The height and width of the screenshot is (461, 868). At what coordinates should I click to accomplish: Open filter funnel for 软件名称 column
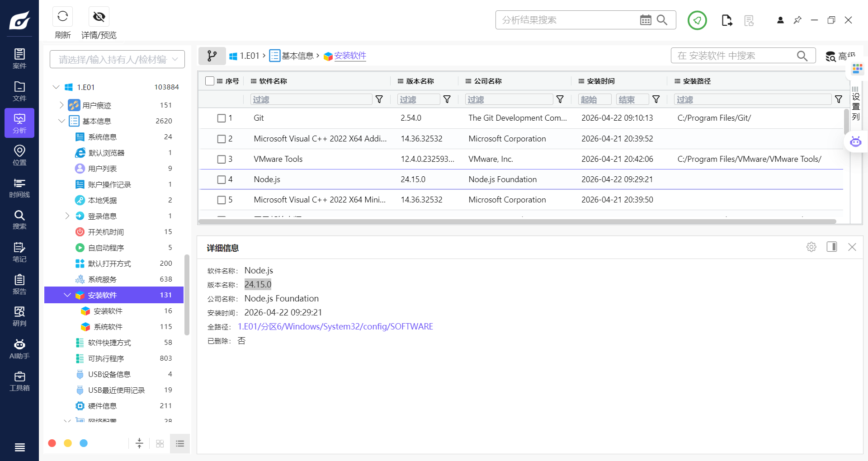379,99
